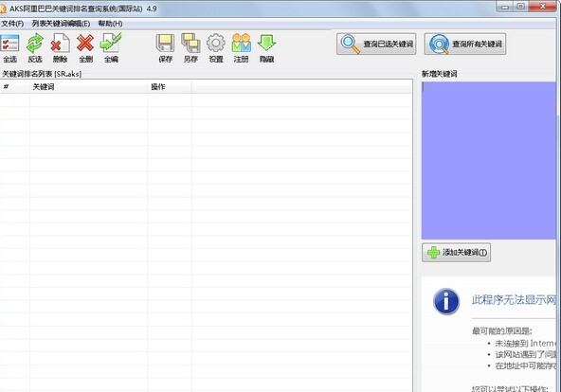Open the 列表关键词编辑(E) menu
This screenshot has height=392, width=561.
[x=61, y=24]
